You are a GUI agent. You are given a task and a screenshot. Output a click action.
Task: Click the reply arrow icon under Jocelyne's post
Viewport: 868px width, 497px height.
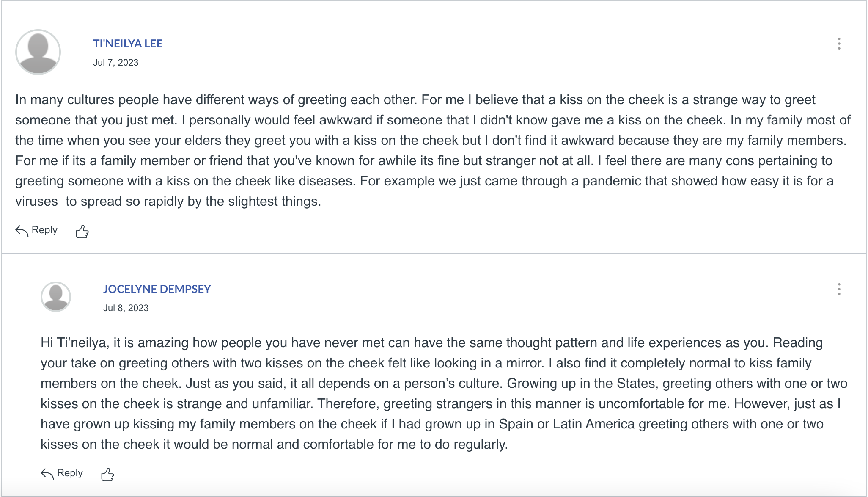click(47, 474)
